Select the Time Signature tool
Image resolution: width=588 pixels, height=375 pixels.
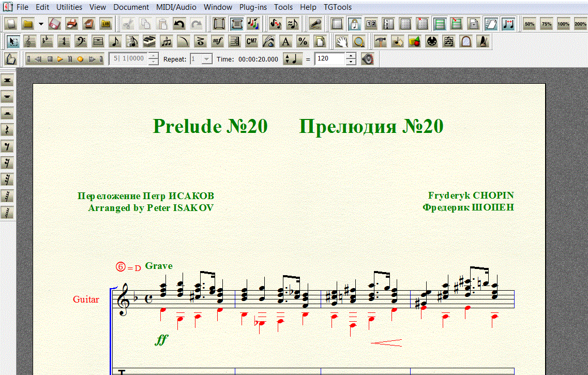click(64, 41)
